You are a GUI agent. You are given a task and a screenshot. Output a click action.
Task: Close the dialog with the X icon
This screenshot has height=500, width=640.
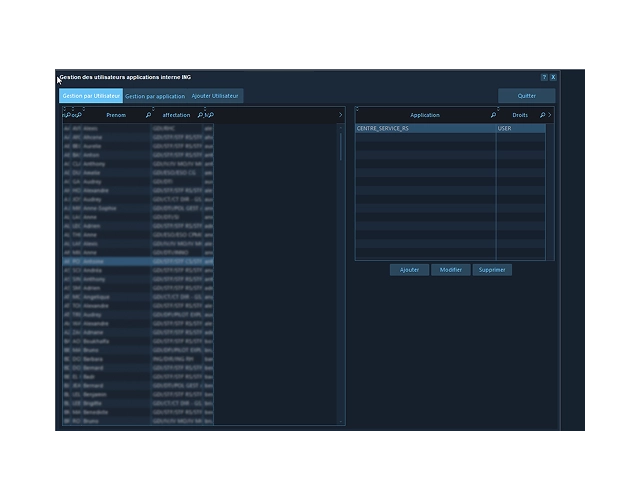click(553, 77)
